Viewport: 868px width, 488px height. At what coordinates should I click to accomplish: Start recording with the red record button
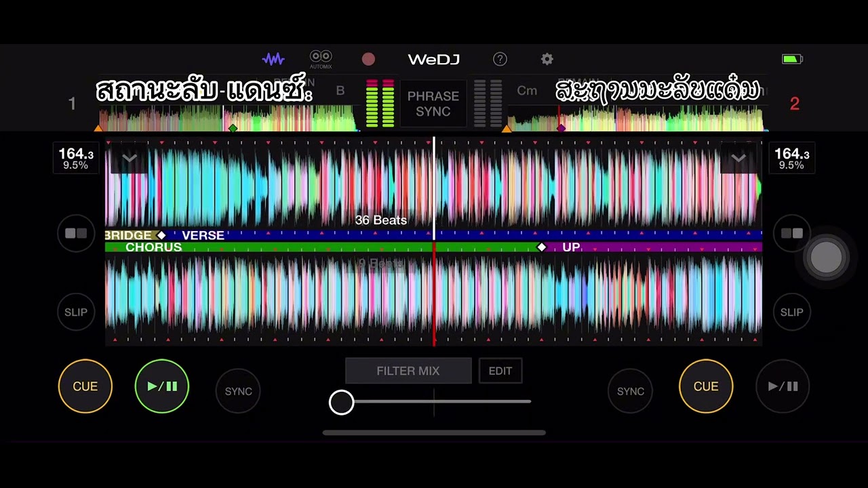(368, 59)
